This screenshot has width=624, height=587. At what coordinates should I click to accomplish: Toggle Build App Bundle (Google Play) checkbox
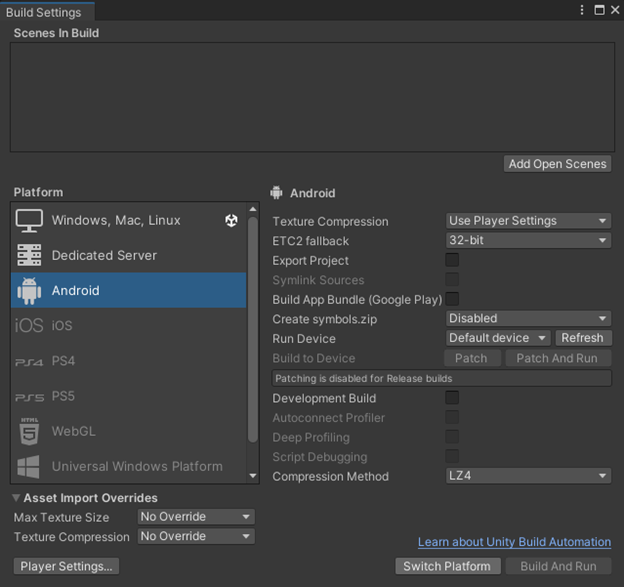452,299
